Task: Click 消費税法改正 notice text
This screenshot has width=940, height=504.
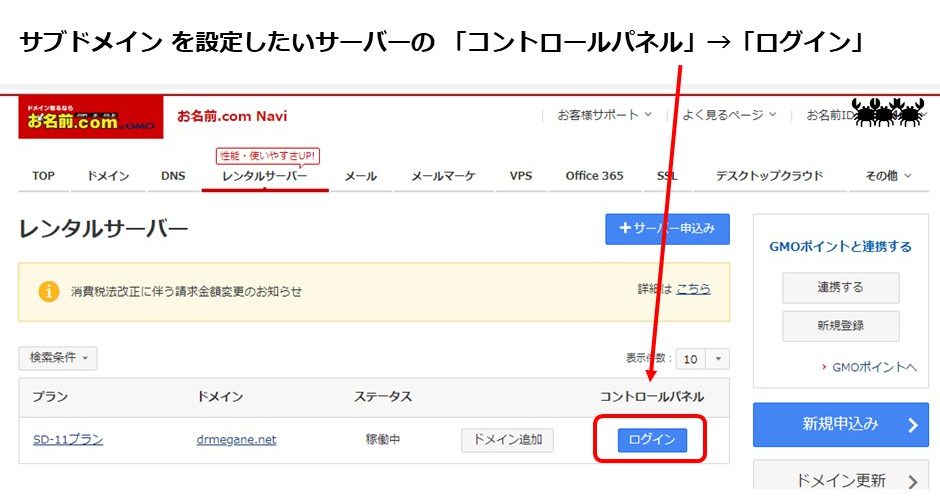Action: tap(186, 292)
